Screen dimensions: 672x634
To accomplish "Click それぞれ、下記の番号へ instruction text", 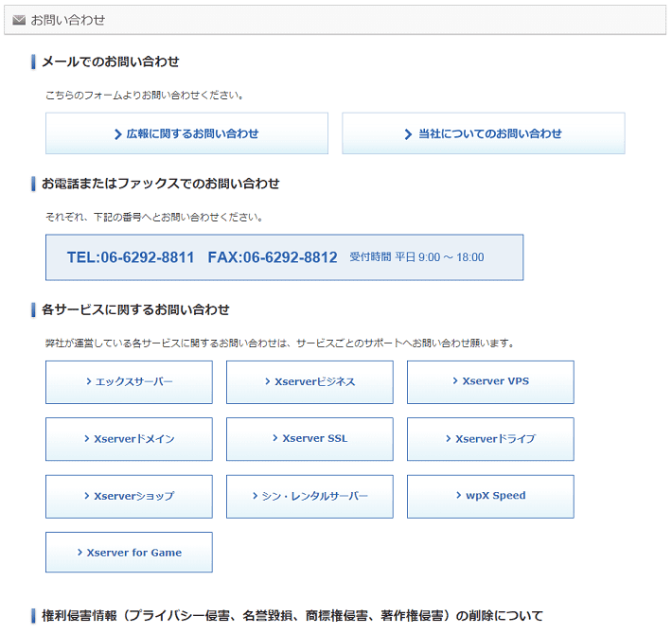I will [154, 218].
